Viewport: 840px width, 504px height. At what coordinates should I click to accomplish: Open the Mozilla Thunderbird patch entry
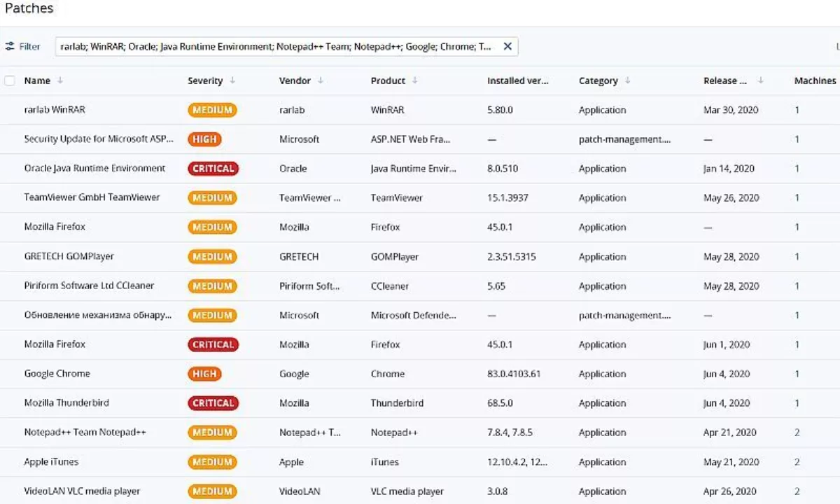(66, 403)
